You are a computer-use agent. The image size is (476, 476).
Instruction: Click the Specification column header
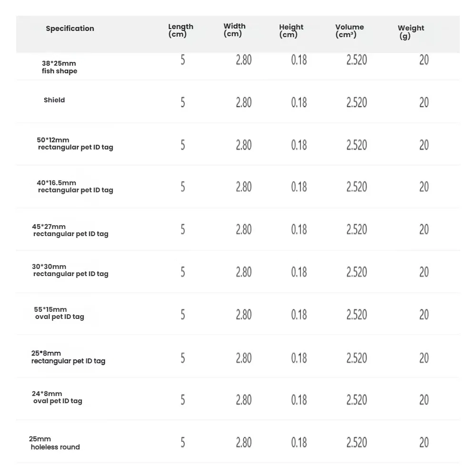pyautogui.click(x=70, y=29)
